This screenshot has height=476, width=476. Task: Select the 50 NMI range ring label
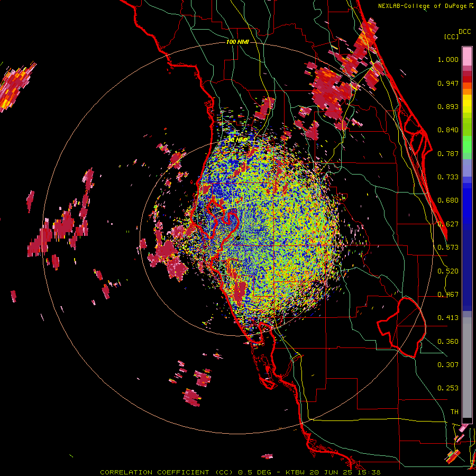[x=237, y=140]
